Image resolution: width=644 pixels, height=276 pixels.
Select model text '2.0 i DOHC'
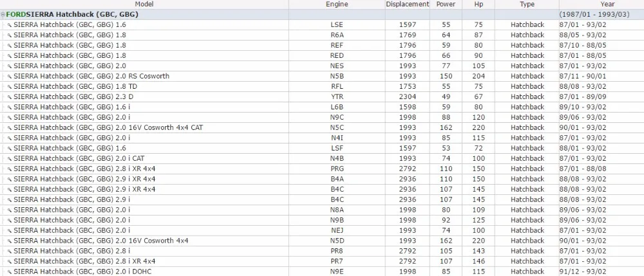[x=134, y=271]
